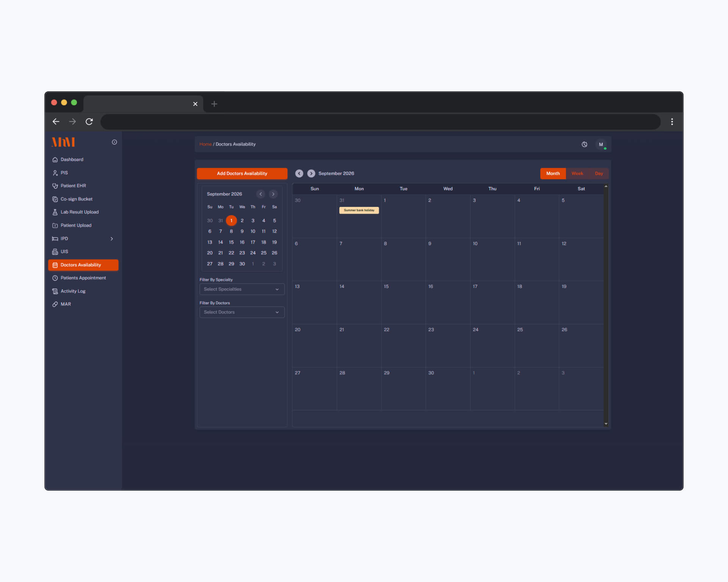Open the Summer bank holiday event

click(x=359, y=210)
